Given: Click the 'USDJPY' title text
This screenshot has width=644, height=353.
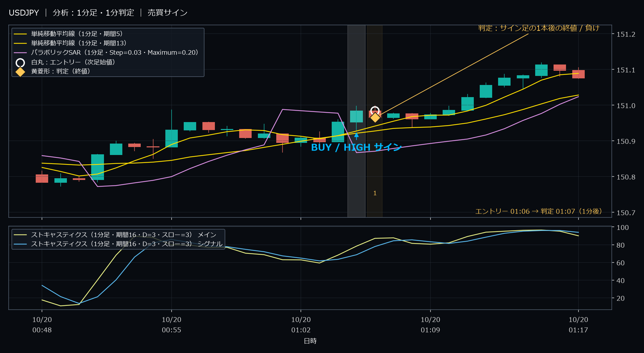Looking at the screenshot, I should tap(24, 13).
